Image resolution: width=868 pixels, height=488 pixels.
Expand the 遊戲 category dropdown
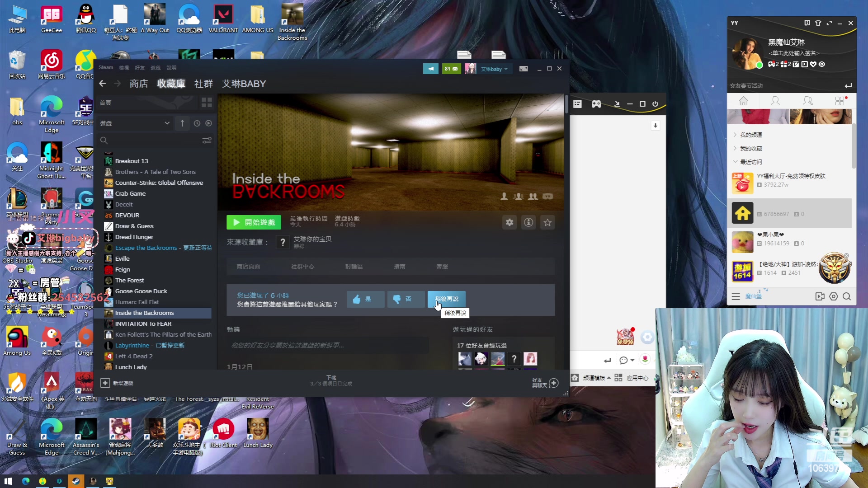pyautogui.click(x=135, y=123)
